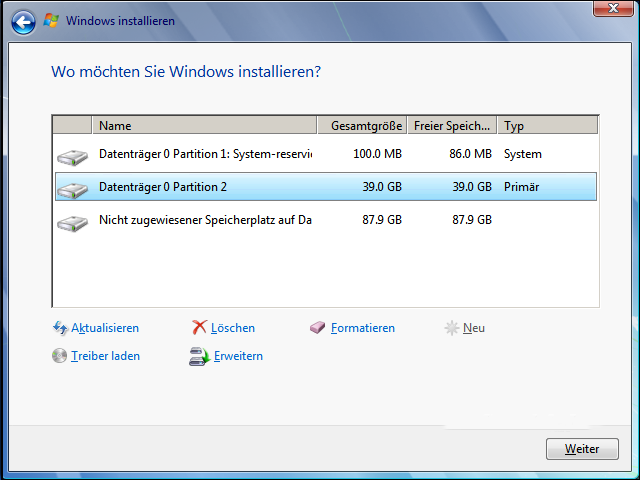Click the Windows flag logo in title bar
The height and width of the screenshot is (480, 640).
pos(51,20)
